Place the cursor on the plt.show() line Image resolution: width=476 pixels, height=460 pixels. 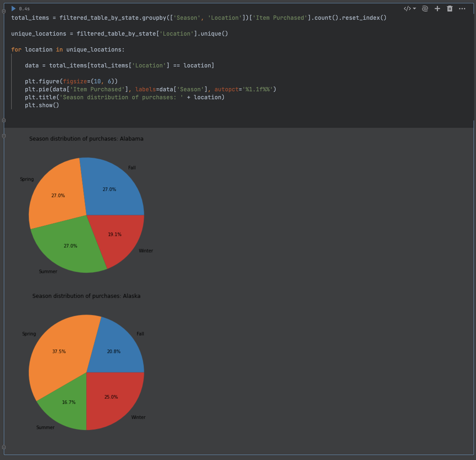[42, 105]
